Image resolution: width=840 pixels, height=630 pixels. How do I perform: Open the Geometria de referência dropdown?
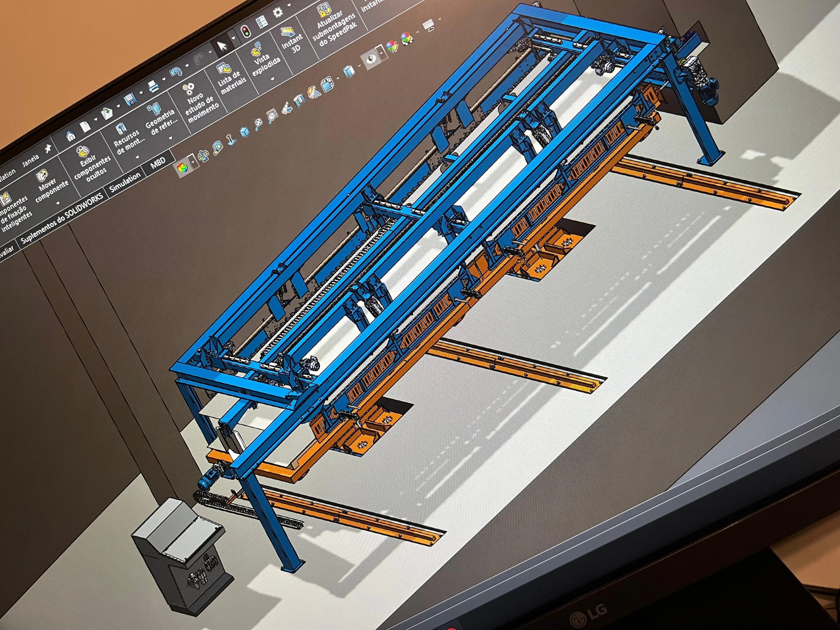tap(170, 139)
